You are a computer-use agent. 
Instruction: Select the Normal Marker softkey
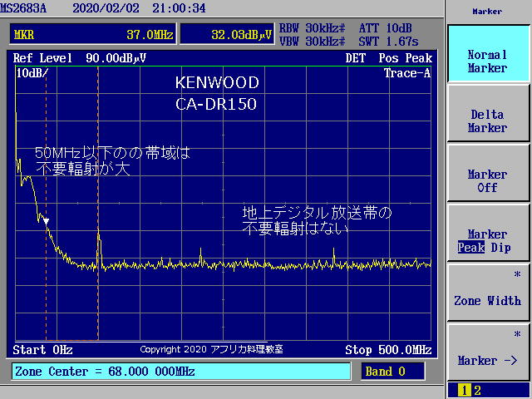coord(488,53)
